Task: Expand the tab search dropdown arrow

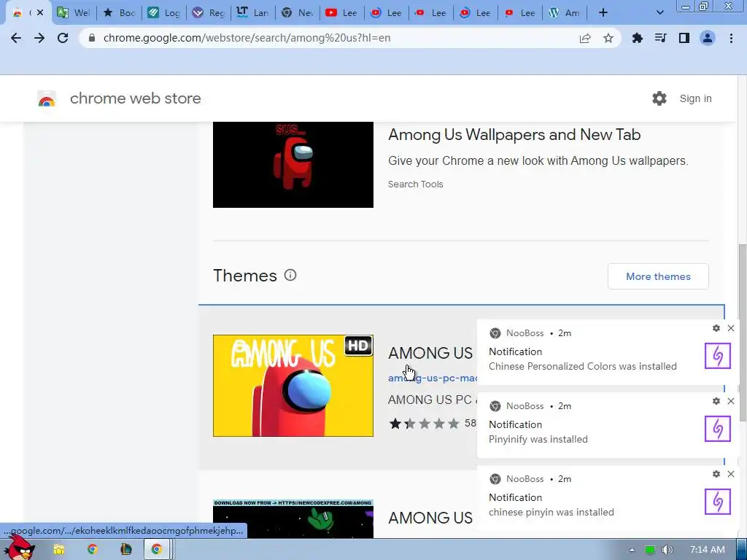Action: click(659, 13)
